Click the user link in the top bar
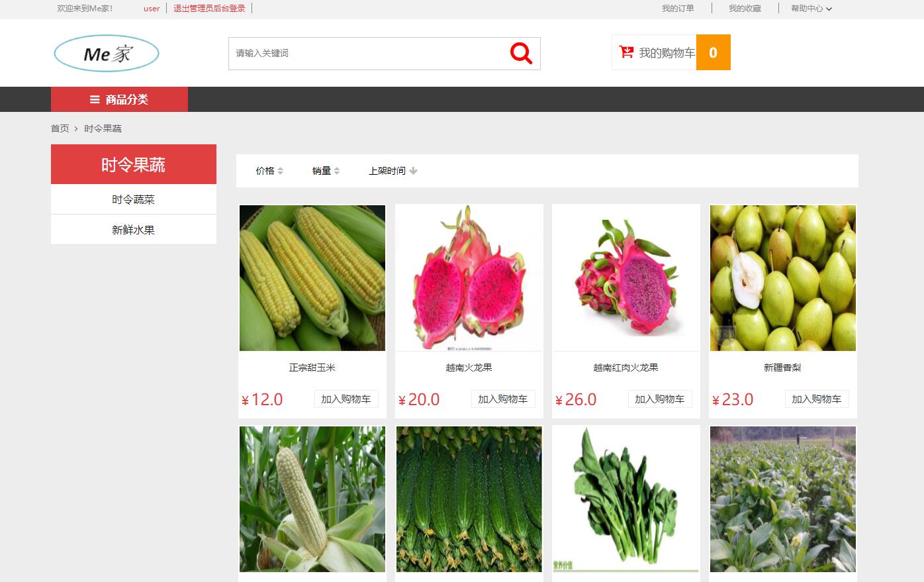 click(x=151, y=8)
